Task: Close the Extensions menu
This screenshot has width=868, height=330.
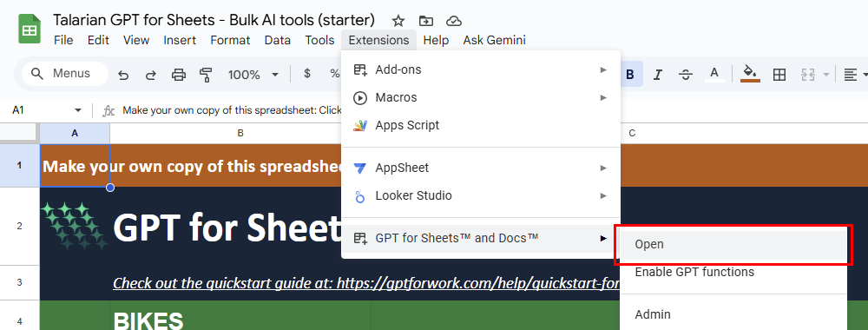Action: [x=378, y=40]
